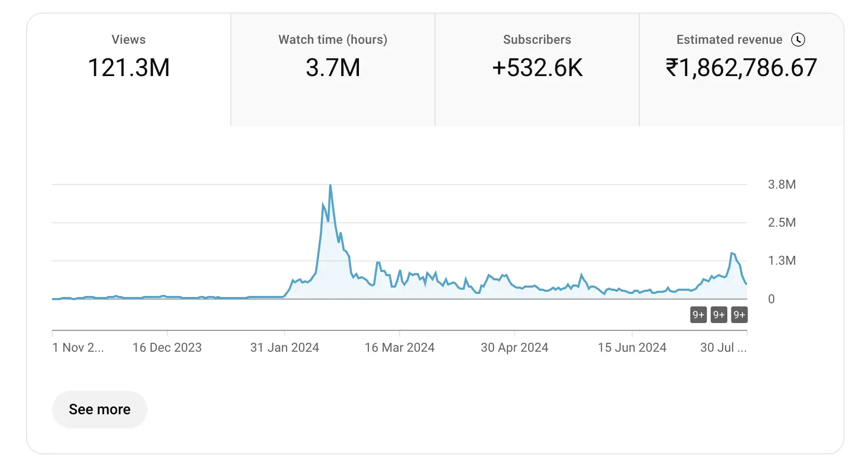Click the highest peak of the views chart

click(330, 185)
